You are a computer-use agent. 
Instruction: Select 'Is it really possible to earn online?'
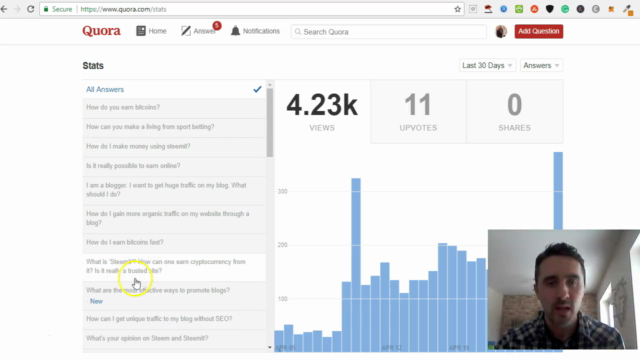coord(174,166)
